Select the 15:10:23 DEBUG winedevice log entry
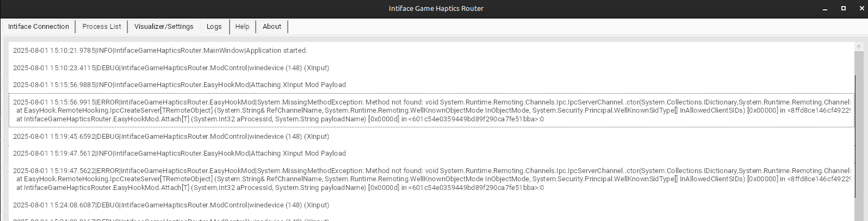The height and width of the screenshot is (221, 868). click(171, 68)
